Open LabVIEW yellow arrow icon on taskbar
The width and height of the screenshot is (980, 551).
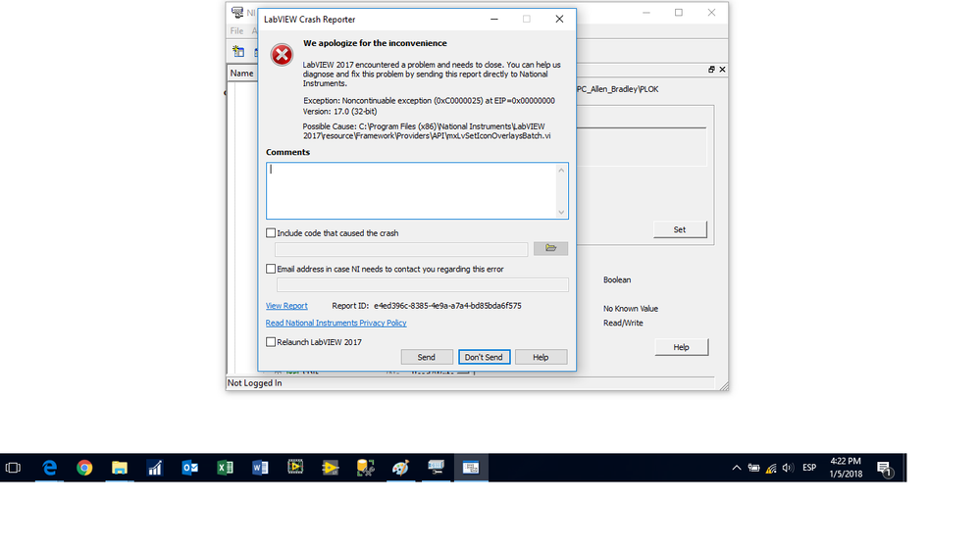pyautogui.click(x=330, y=468)
